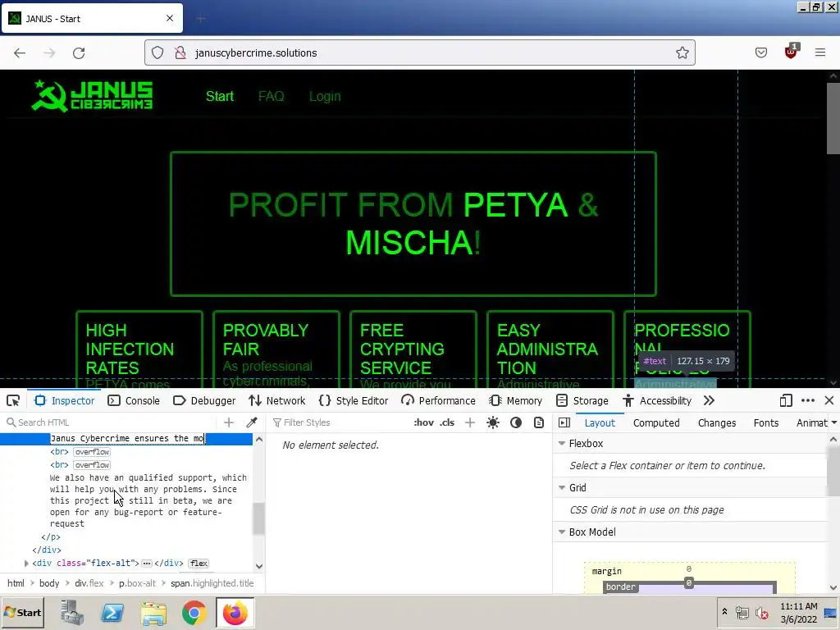Open the Memory panel
Screen dimensions: 840x630
point(517,400)
